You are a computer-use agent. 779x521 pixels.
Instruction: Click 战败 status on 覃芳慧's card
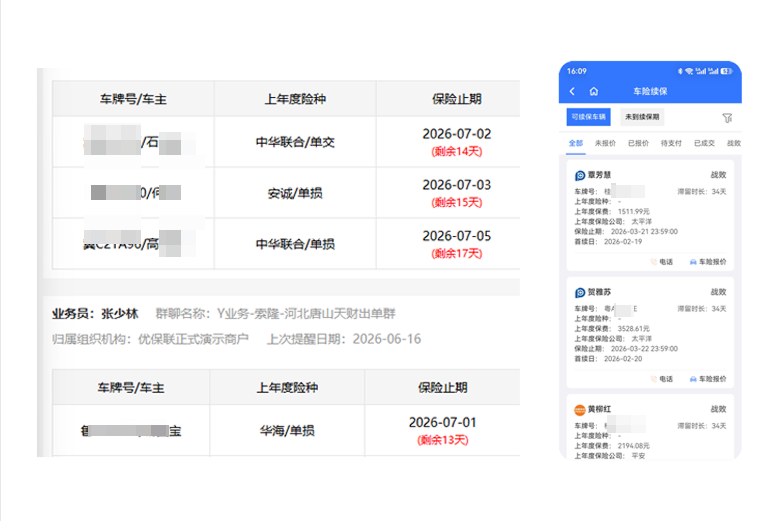click(x=718, y=175)
